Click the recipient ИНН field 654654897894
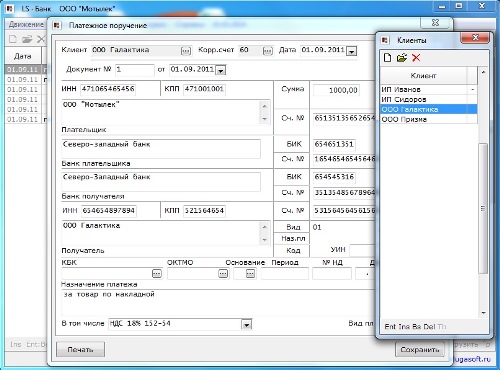The height and width of the screenshot is (370, 500). pyautogui.click(x=109, y=211)
